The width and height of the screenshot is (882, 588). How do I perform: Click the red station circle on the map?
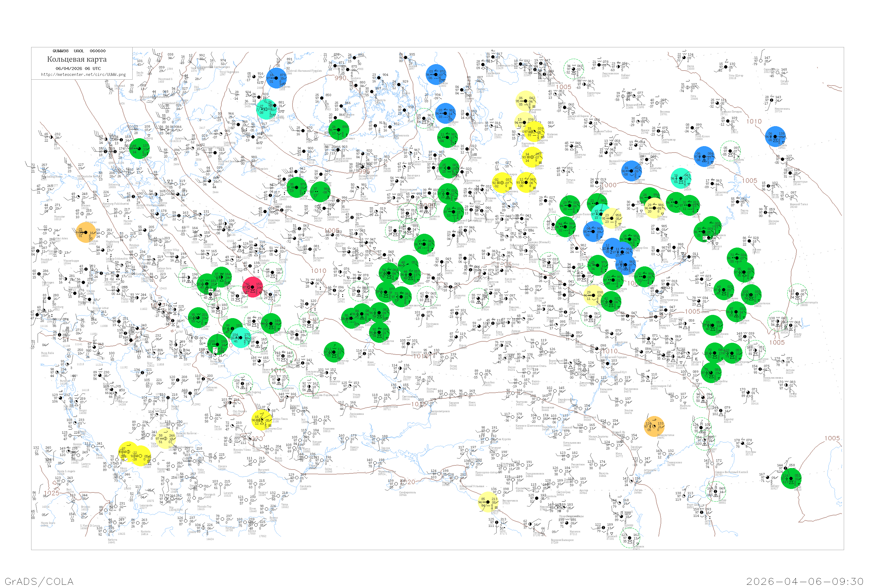pyautogui.click(x=253, y=287)
